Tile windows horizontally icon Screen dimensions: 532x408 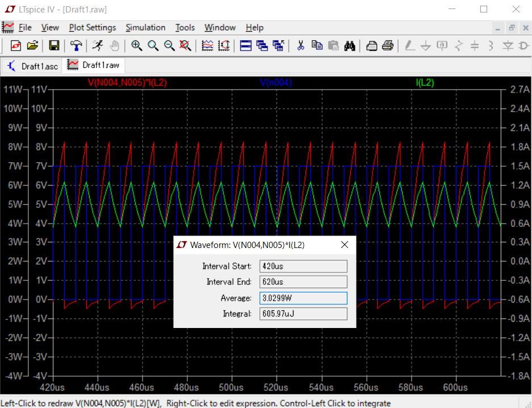tap(246, 45)
